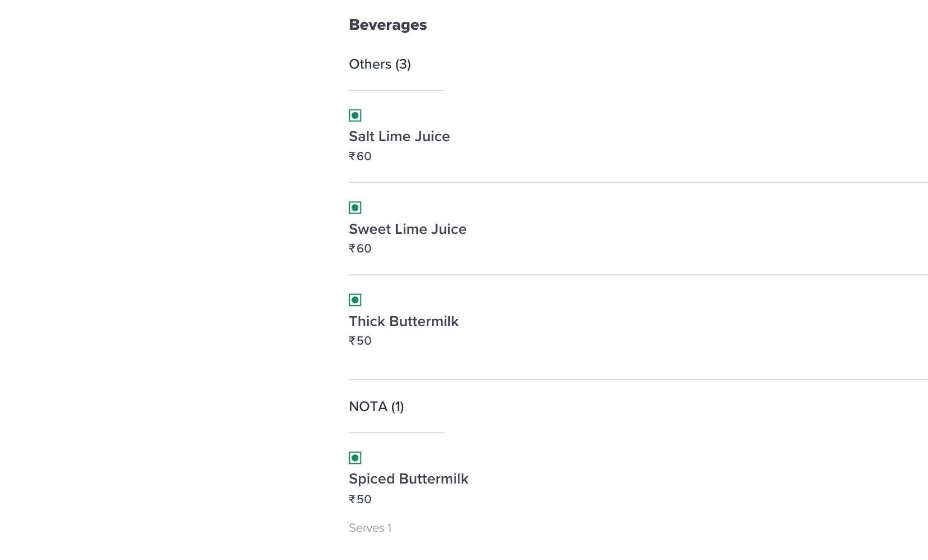The image size is (928, 560).
Task: Click the ₹60 price under Salt Lime Juice
Action: (360, 156)
